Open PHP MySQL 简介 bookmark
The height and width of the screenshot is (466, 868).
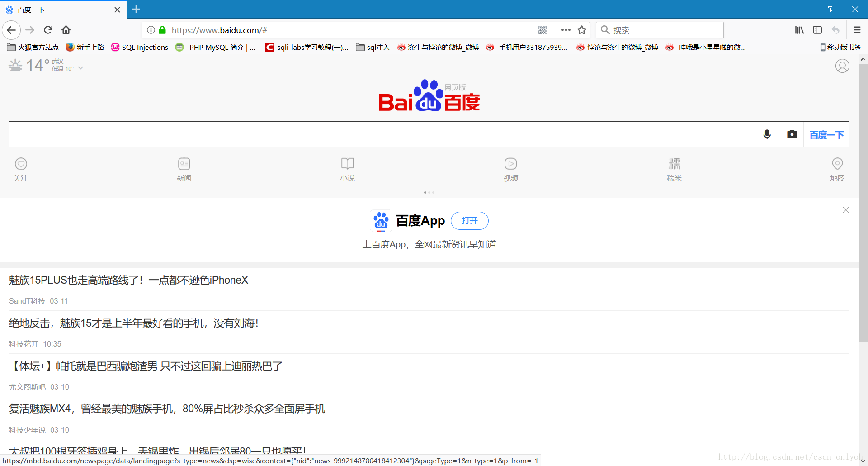[x=216, y=47]
